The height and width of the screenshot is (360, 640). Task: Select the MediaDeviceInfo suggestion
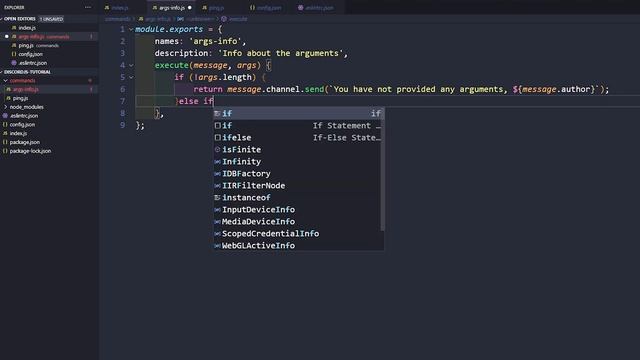coord(298,221)
